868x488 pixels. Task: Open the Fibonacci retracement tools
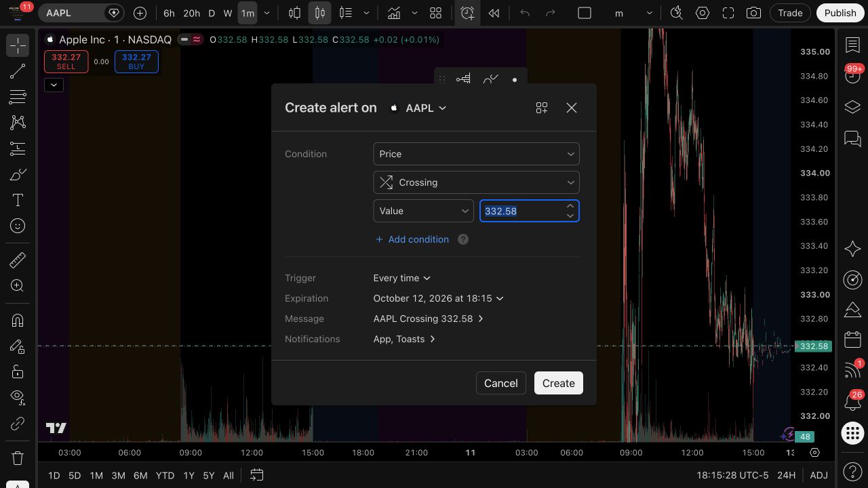click(x=18, y=97)
